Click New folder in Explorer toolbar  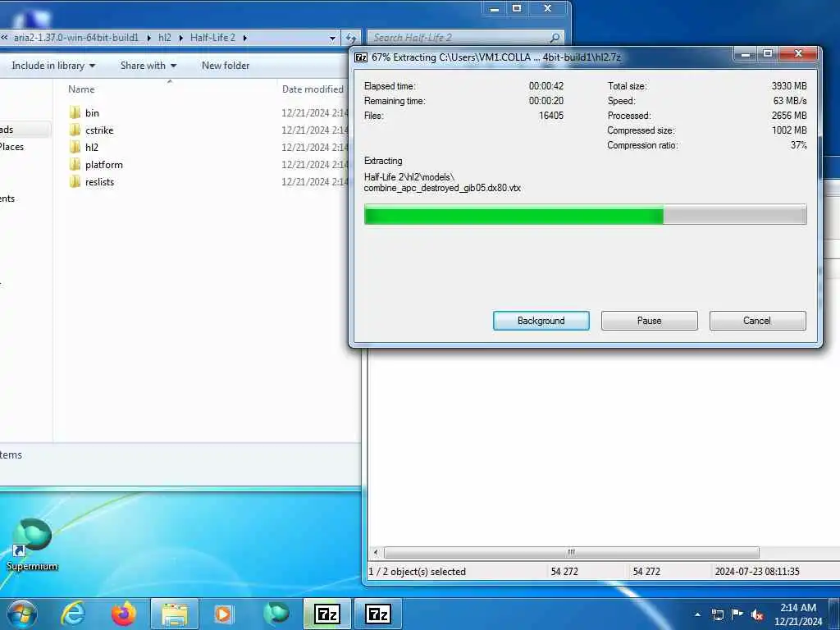coord(226,66)
